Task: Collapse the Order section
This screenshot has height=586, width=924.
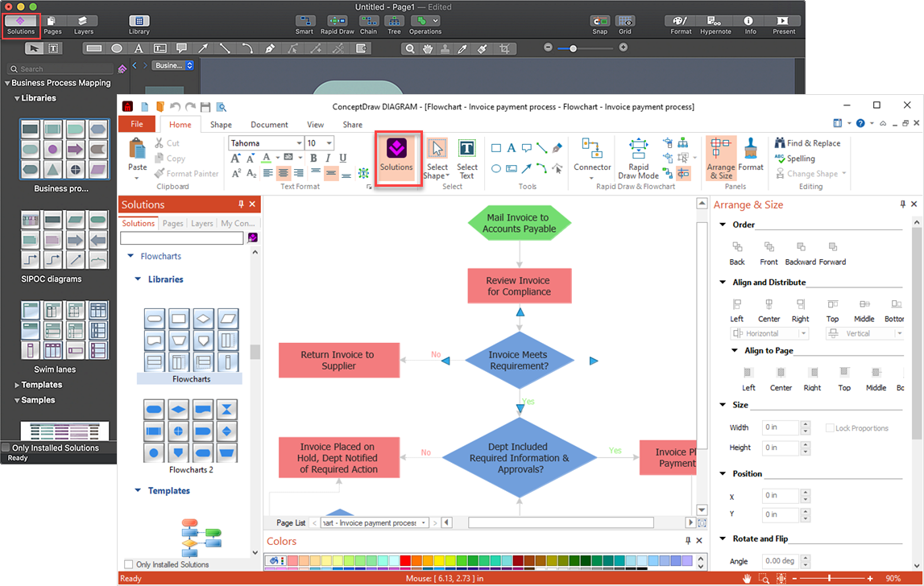Action: (x=723, y=225)
